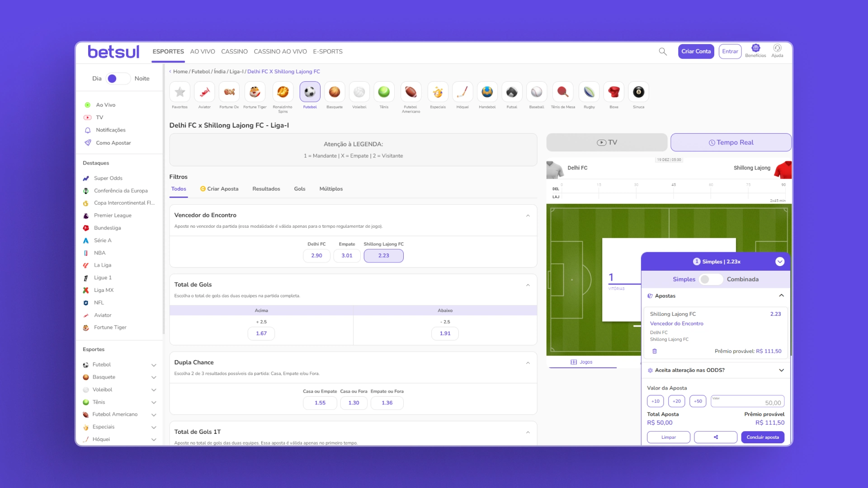Select the Hóquei stick icon
Viewport: 868px width, 488px height.
coord(462,92)
